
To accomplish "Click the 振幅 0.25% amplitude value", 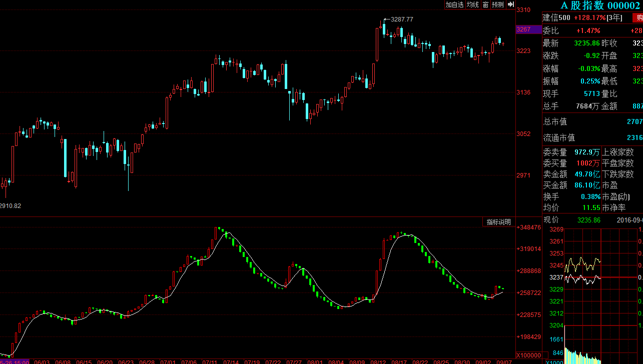I will coord(590,81).
